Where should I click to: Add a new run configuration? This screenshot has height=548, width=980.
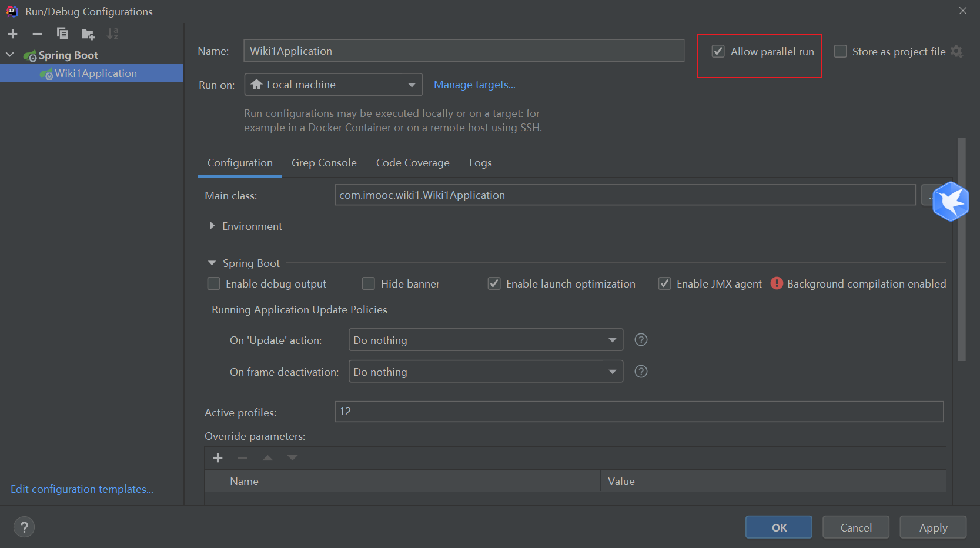click(13, 34)
